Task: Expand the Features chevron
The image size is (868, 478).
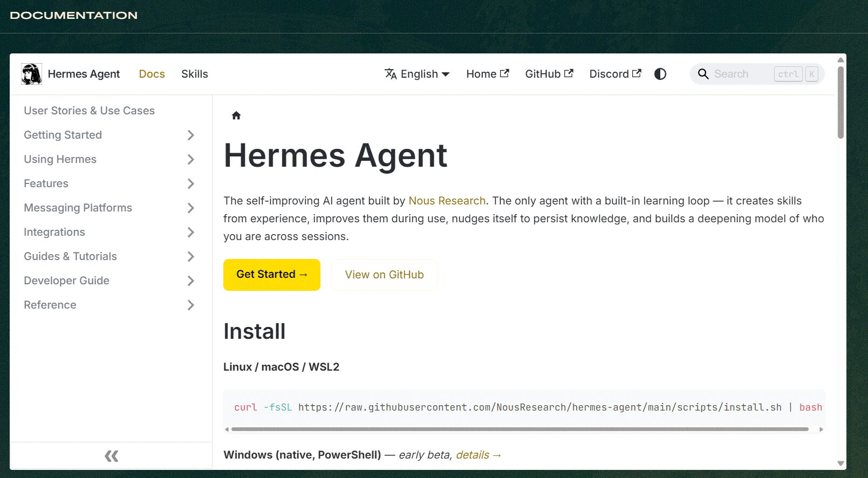Action: (190, 183)
